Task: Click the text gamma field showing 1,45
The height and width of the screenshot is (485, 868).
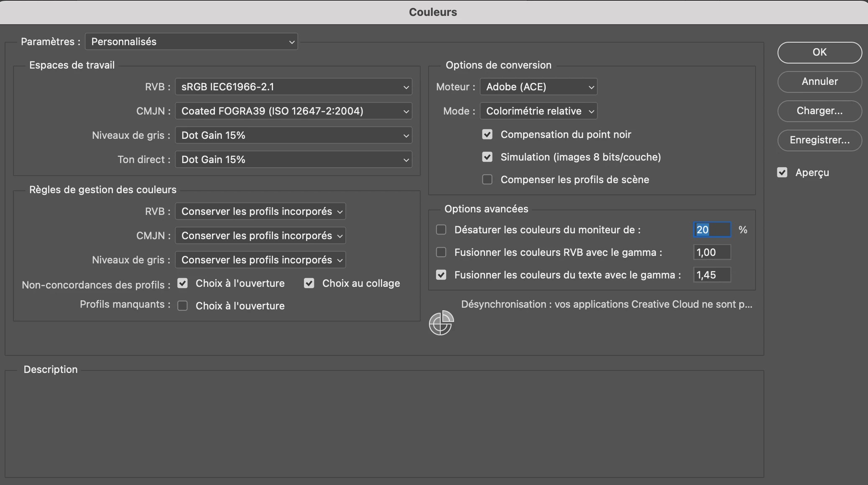Action: click(x=712, y=275)
